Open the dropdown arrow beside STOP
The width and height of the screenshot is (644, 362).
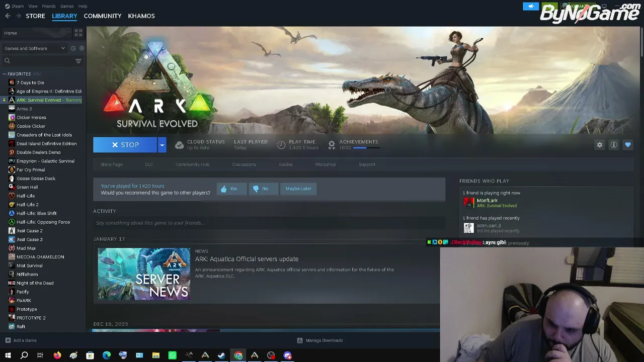[162, 145]
